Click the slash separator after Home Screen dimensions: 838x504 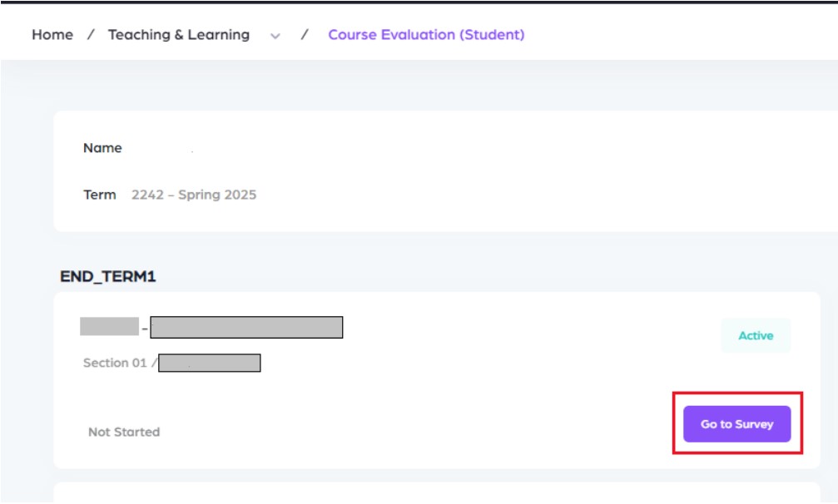[91, 35]
